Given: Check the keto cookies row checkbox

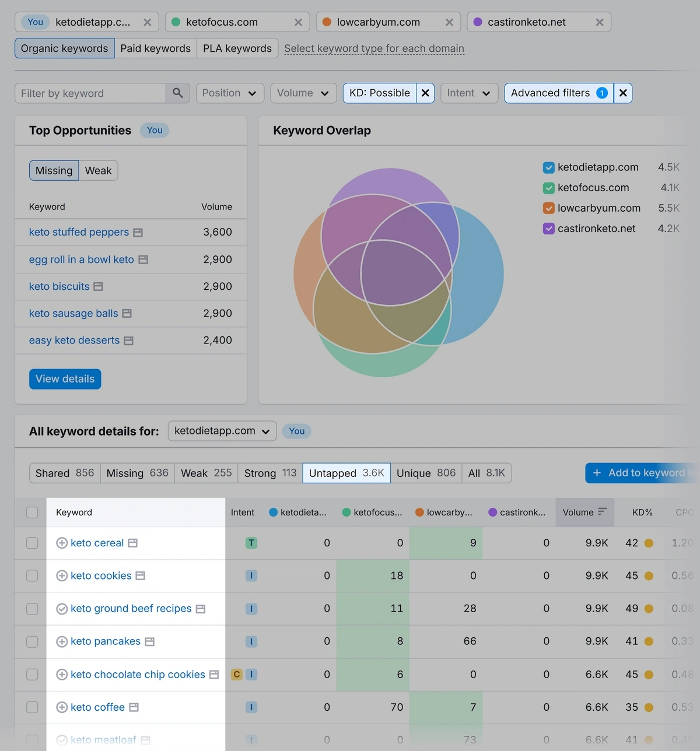Looking at the screenshot, I should pos(32,575).
